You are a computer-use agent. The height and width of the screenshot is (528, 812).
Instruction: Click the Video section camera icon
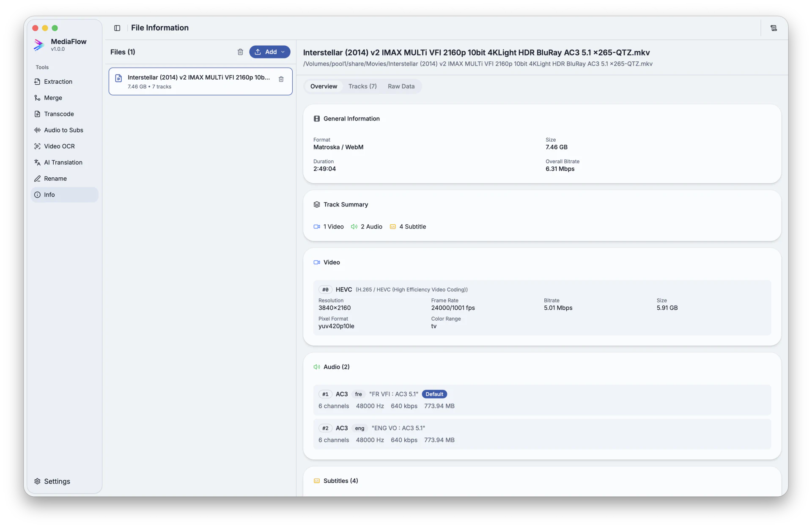(x=317, y=262)
